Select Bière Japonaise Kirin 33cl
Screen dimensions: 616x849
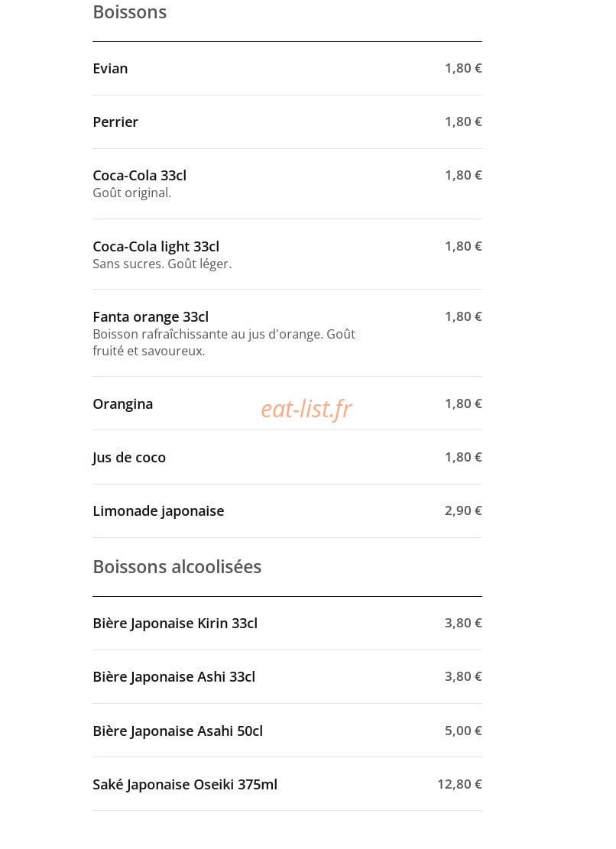(x=287, y=624)
